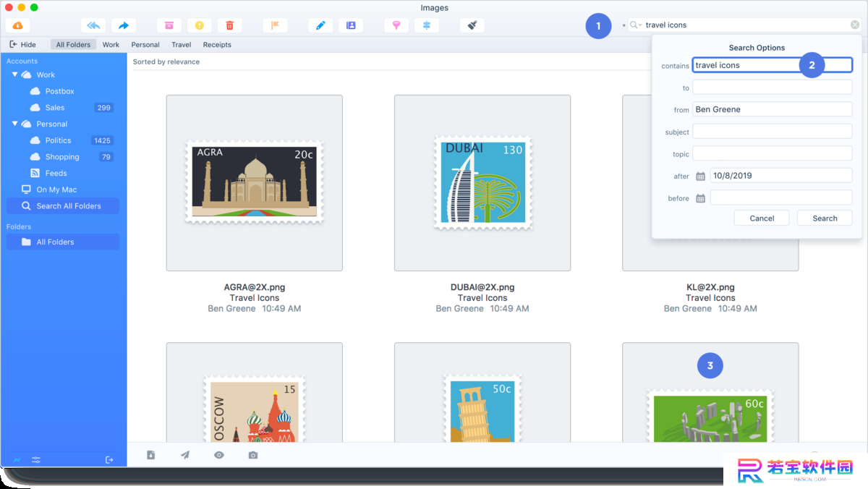
Task: Click the pink pin icon in the toolbar
Action: 396,25
